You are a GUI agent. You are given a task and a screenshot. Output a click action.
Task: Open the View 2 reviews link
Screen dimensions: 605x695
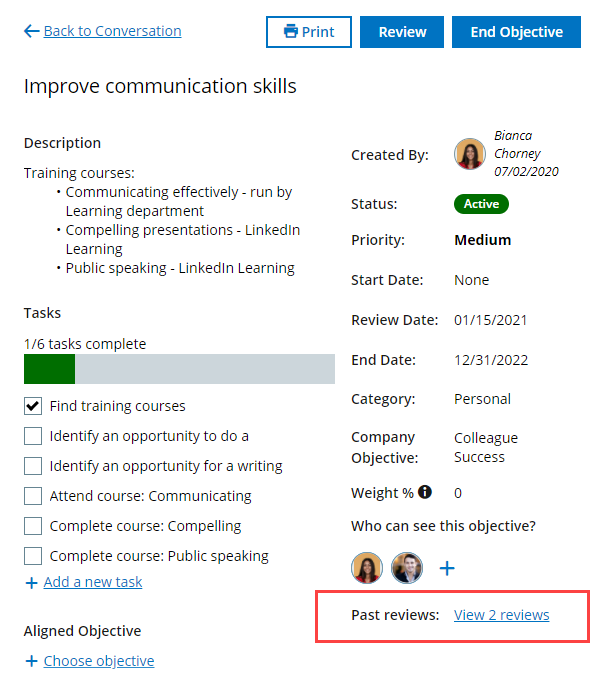click(501, 615)
